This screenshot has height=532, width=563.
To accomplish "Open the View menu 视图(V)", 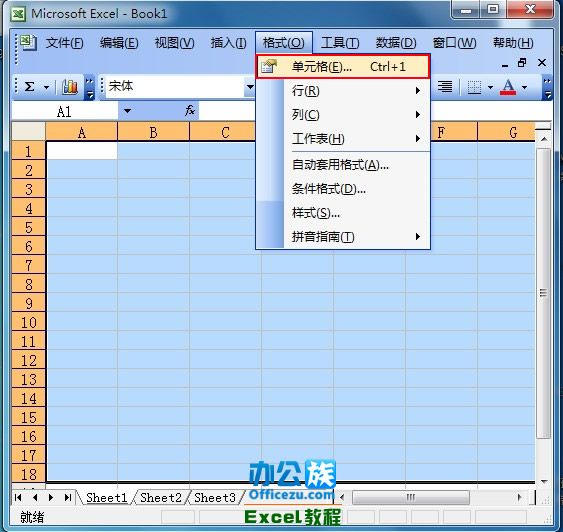I will [175, 43].
